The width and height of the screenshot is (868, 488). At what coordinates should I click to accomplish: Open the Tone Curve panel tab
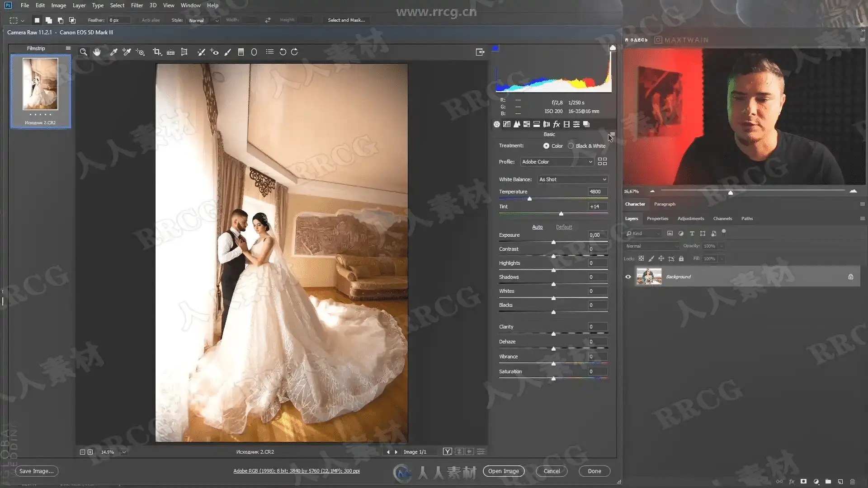pos(507,124)
